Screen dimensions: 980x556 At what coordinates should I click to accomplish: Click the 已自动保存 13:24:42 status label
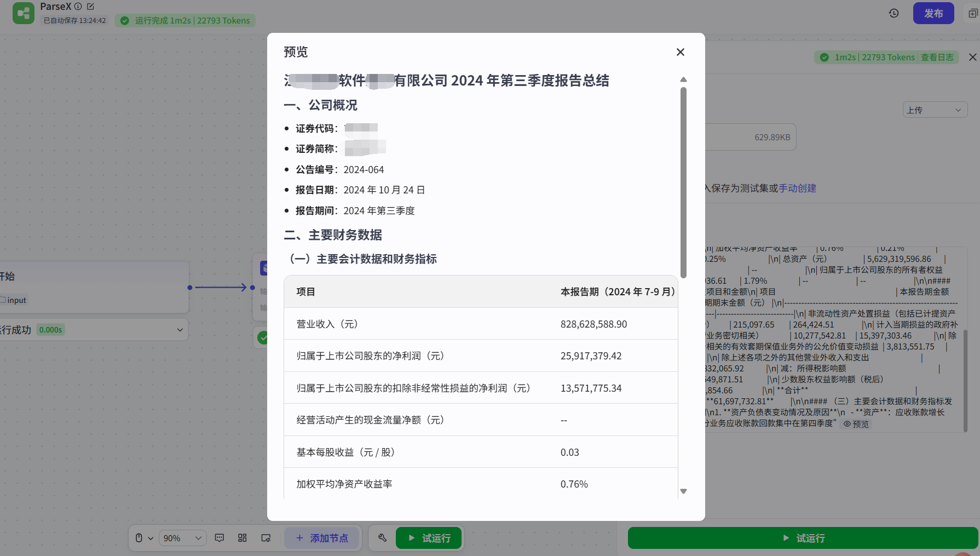click(x=74, y=21)
